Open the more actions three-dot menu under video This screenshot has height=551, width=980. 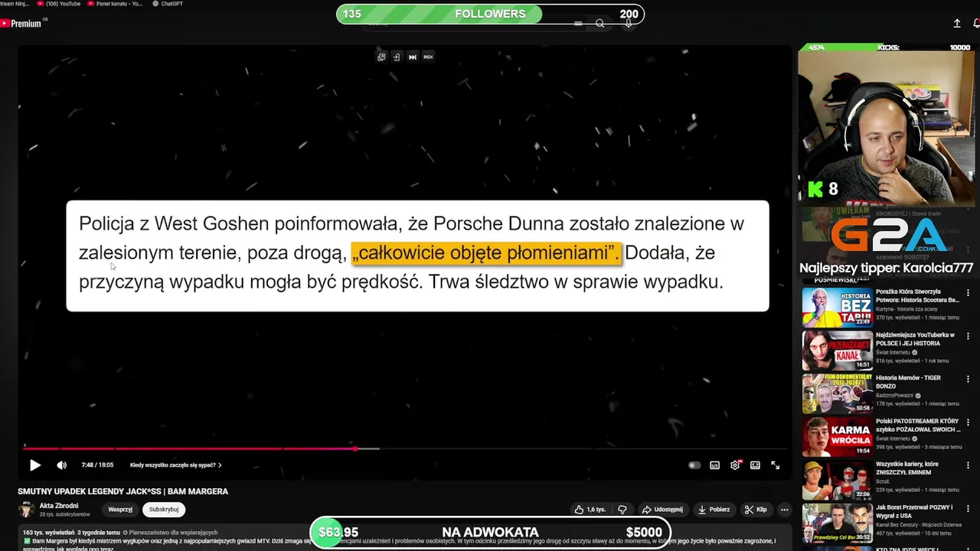pos(784,510)
